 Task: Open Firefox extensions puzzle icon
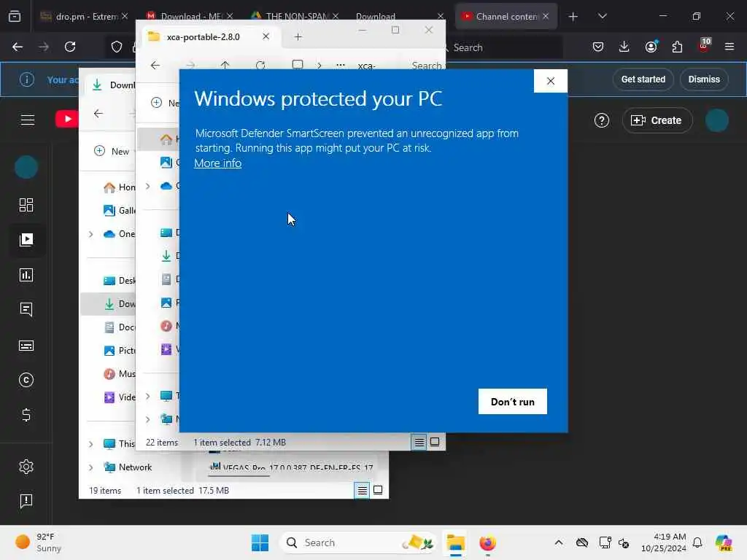tap(677, 47)
